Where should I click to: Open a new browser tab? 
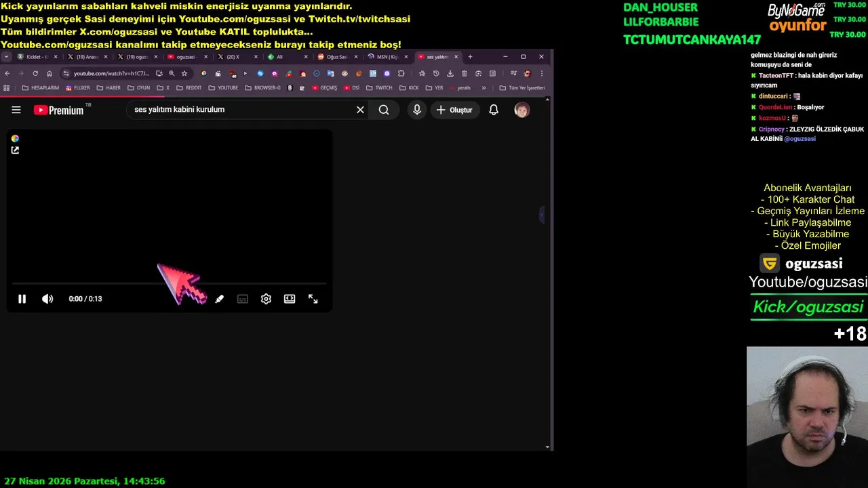(470, 57)
